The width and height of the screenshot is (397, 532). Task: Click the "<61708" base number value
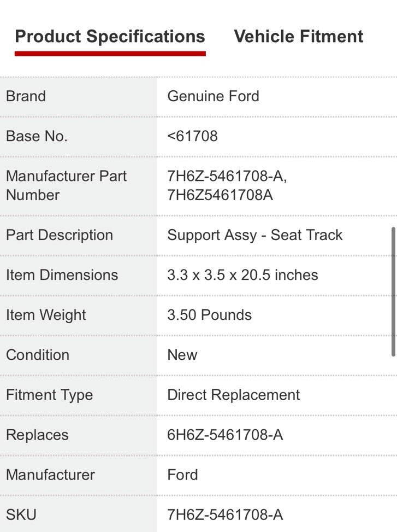pos(192,136)
